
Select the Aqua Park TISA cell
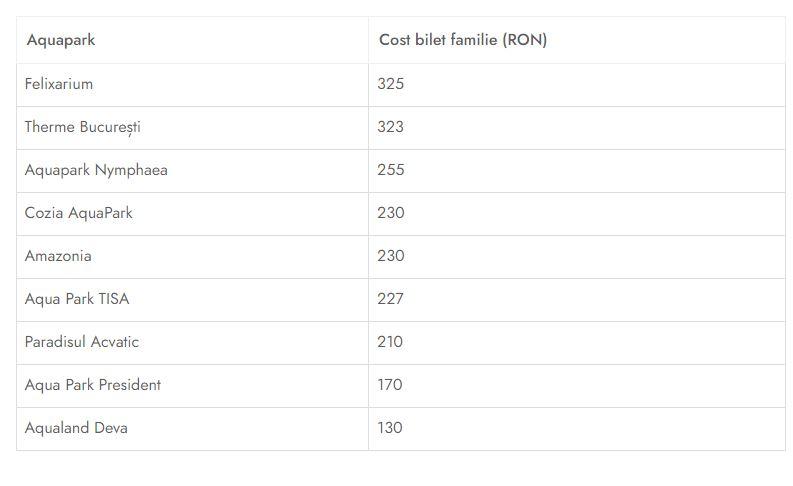(77, 299)
